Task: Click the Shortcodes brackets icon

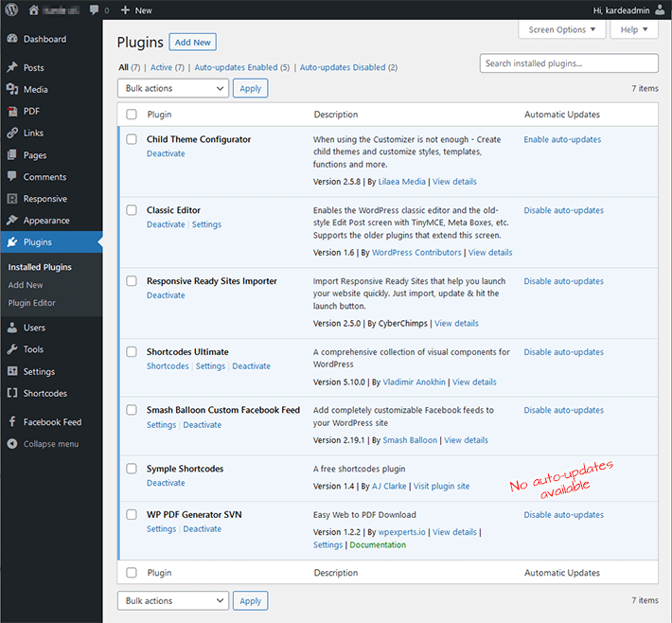Action: [12, 393]
